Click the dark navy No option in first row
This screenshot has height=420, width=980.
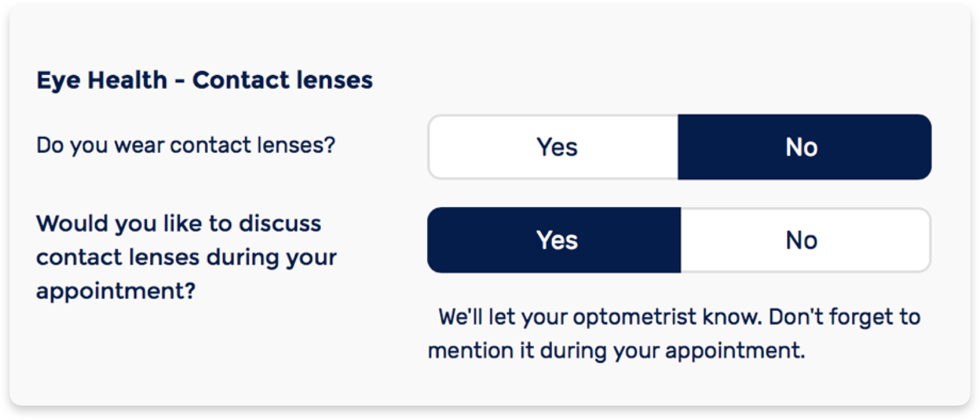pyautogui.click(x=804, y=147)
